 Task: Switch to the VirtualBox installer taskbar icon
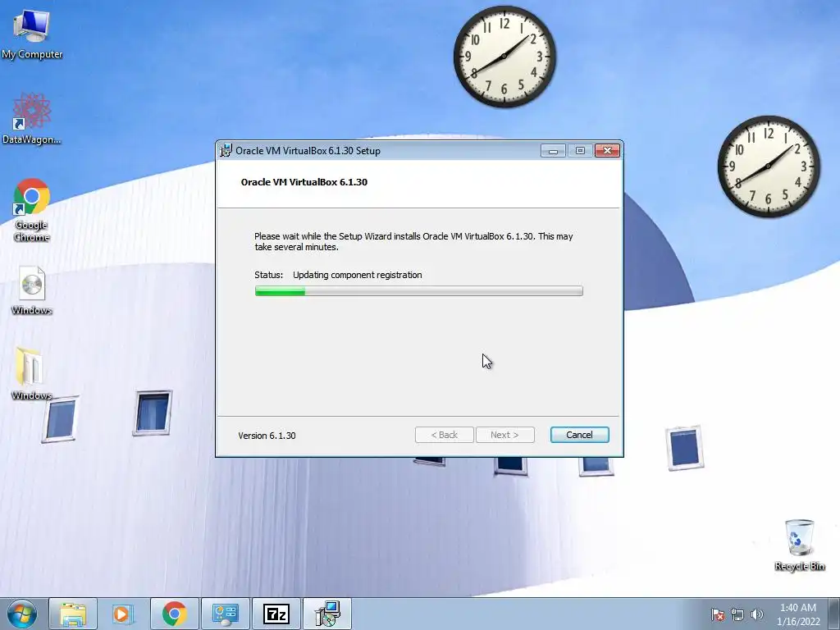click(327, 614)
